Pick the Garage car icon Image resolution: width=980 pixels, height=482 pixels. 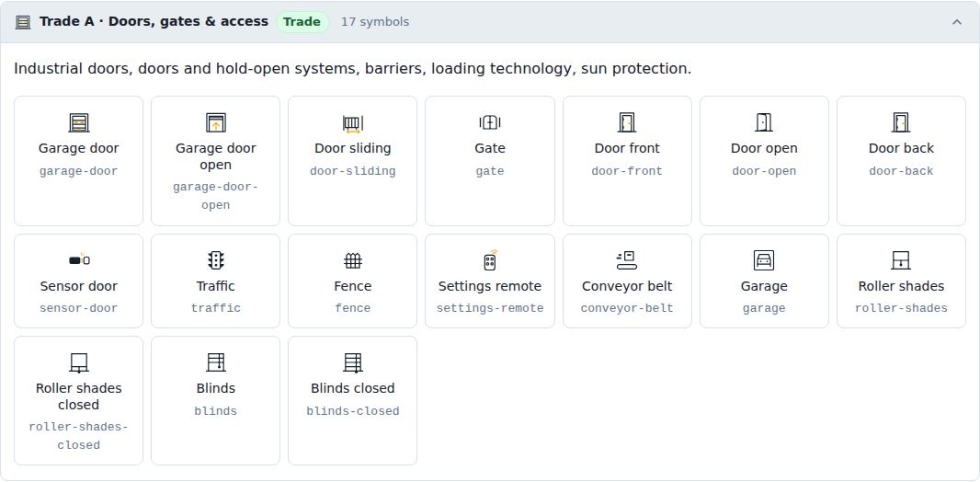tap(764, 260)
